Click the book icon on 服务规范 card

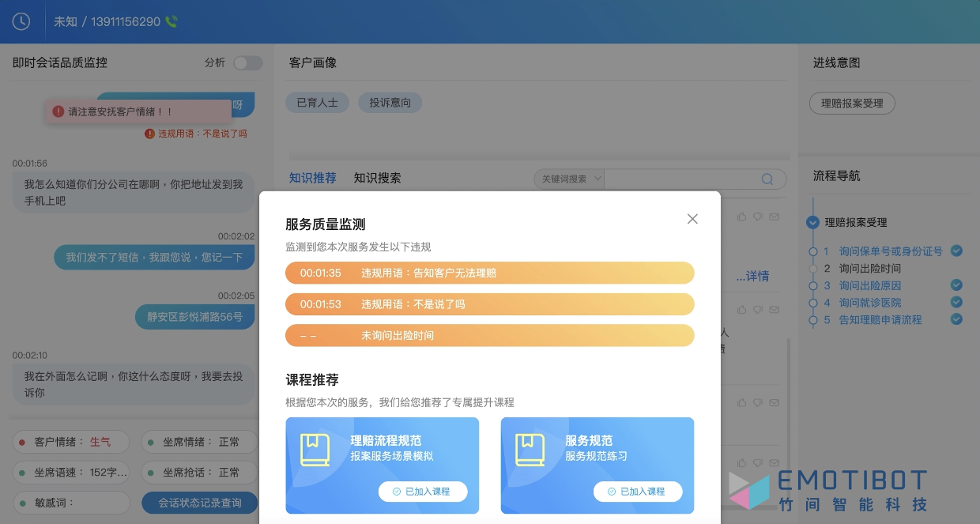click(530, 449)
